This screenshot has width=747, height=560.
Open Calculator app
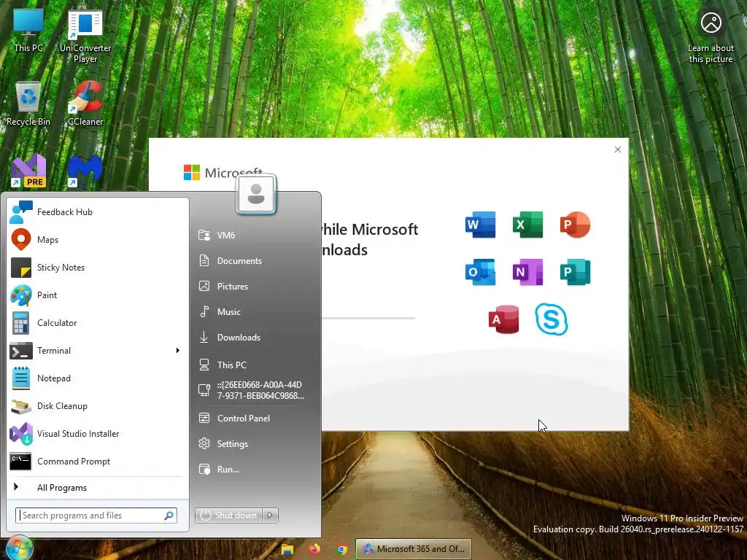click(x=98, y=323)
